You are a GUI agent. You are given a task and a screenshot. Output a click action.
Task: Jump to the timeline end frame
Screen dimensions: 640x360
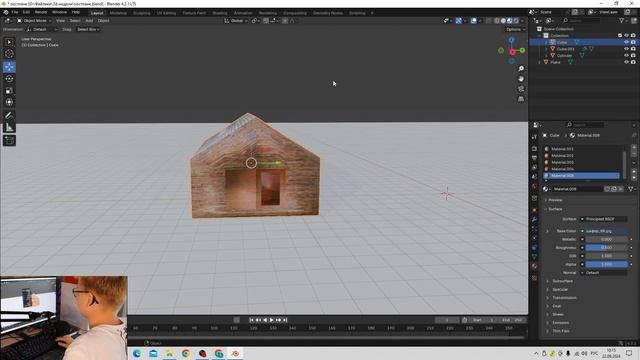tap(285, 320)
